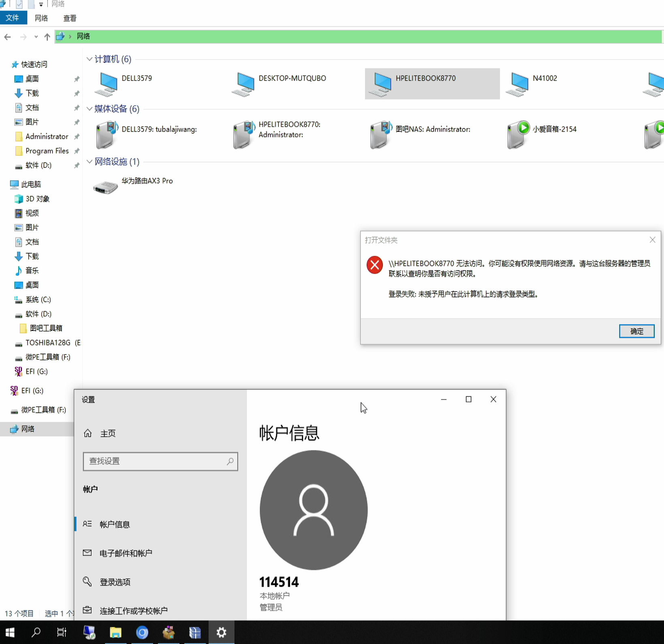Viewport: 664px width, 644px height.
Task: Click the 查找设置 search box
Action: 160,461
